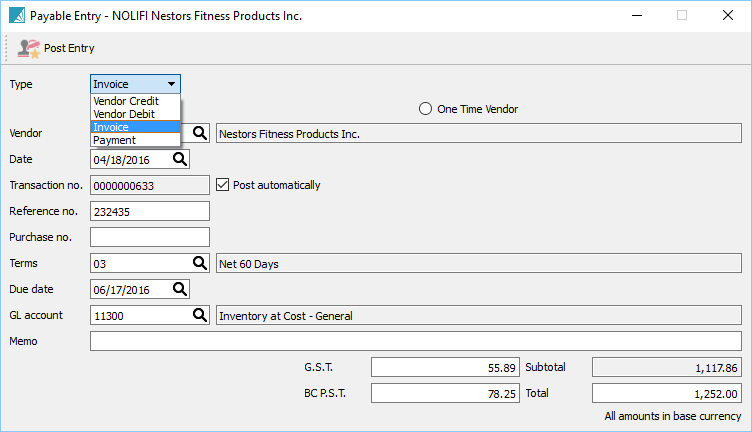Choose Vendor Debit from the Type list
Viewport: 752px width, 432px height.
pyautogui.click(x=125, y=114)
